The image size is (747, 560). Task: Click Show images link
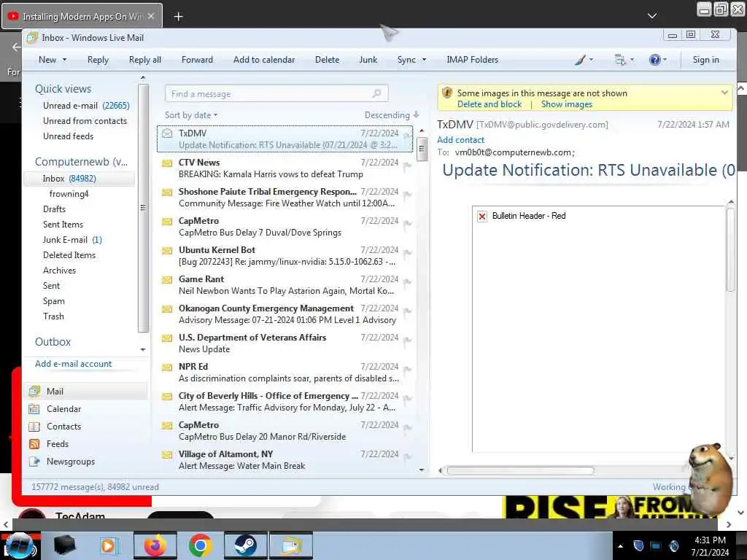point(566,104)
